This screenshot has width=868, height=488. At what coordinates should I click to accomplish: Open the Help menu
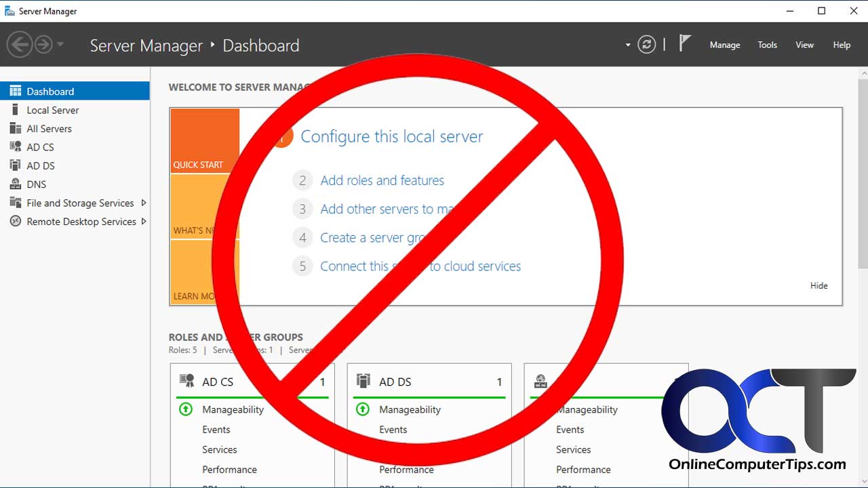coord(842,45)
